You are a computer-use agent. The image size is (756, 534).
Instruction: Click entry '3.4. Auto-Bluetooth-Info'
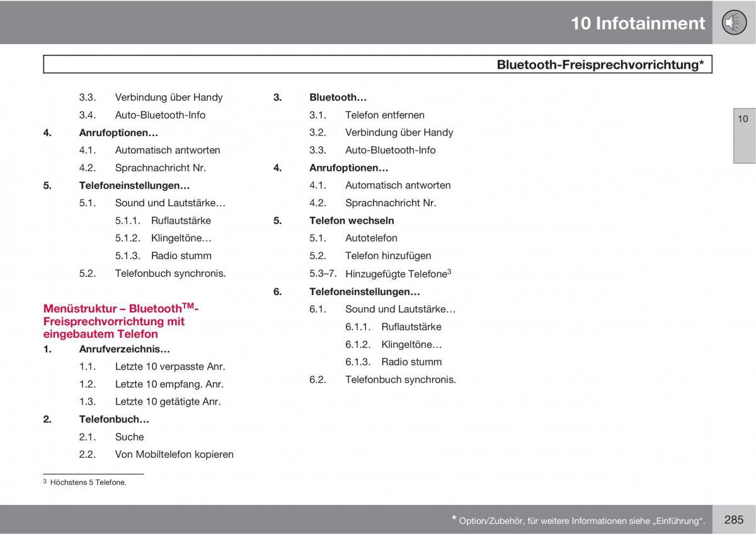click(142, 115)
